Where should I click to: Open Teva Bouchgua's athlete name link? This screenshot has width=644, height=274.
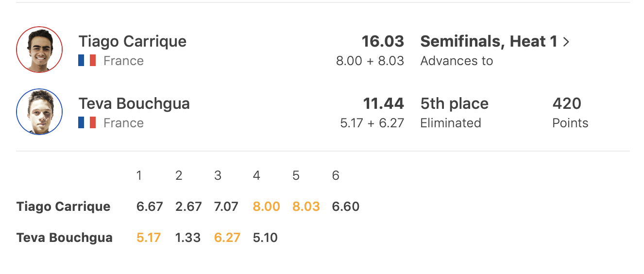(134, 103)
